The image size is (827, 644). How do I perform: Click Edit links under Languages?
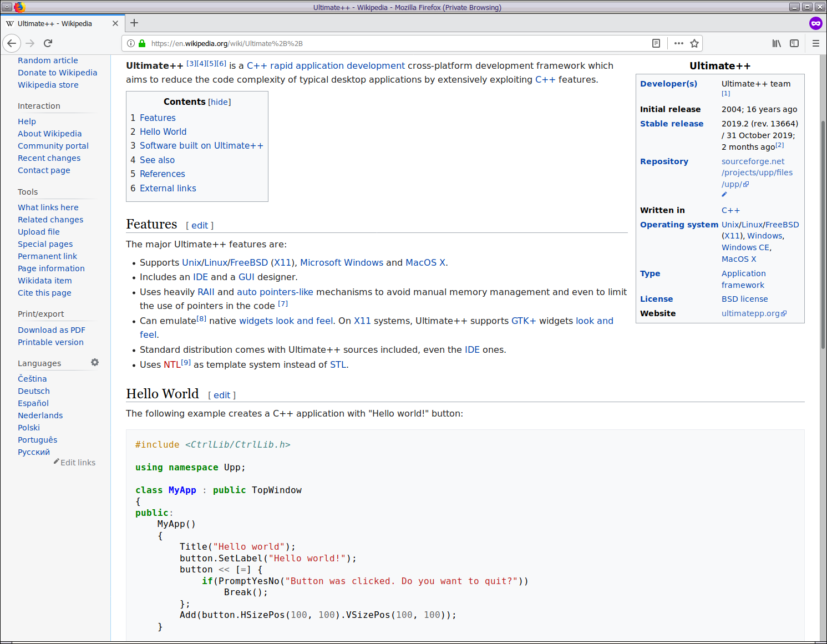(78, 463)
